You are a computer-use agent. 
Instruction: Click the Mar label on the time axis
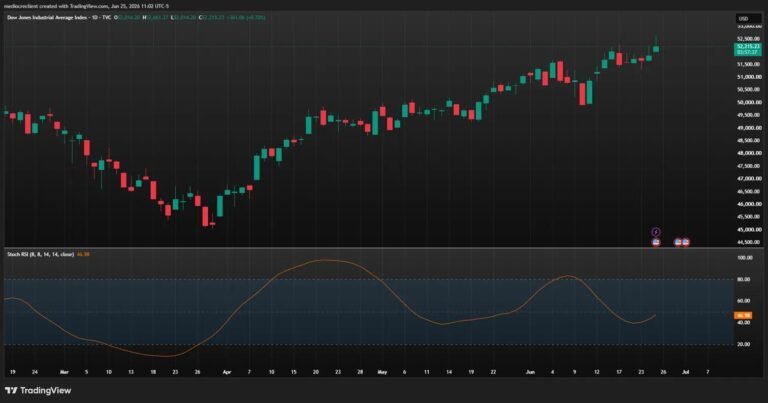64,372
